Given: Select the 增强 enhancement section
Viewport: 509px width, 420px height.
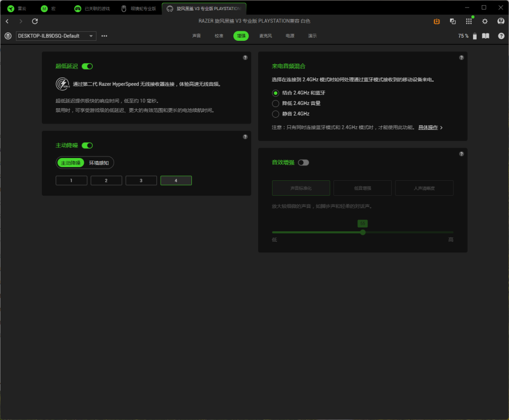Looking at the screenshot, I should (x=241, y=36).
